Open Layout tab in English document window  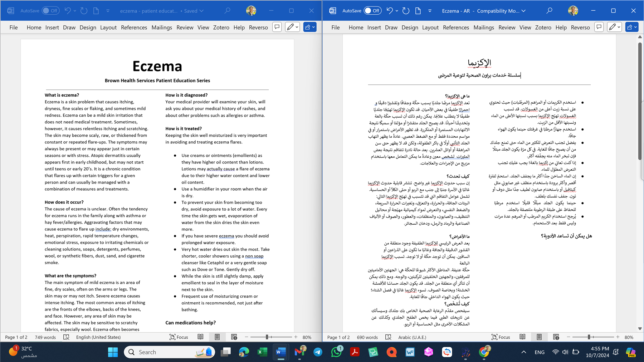point(108,27)
